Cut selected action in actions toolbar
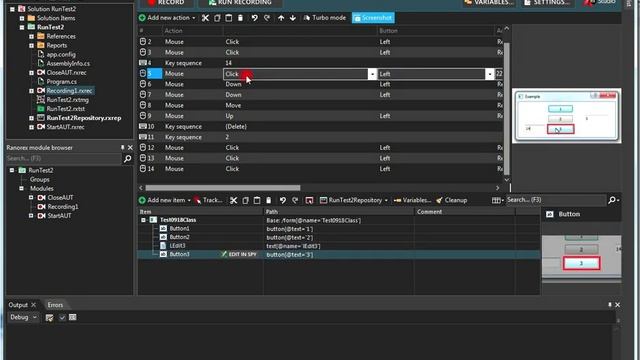Viewport: 640px width, 360px height. click(x=205, y=18)
